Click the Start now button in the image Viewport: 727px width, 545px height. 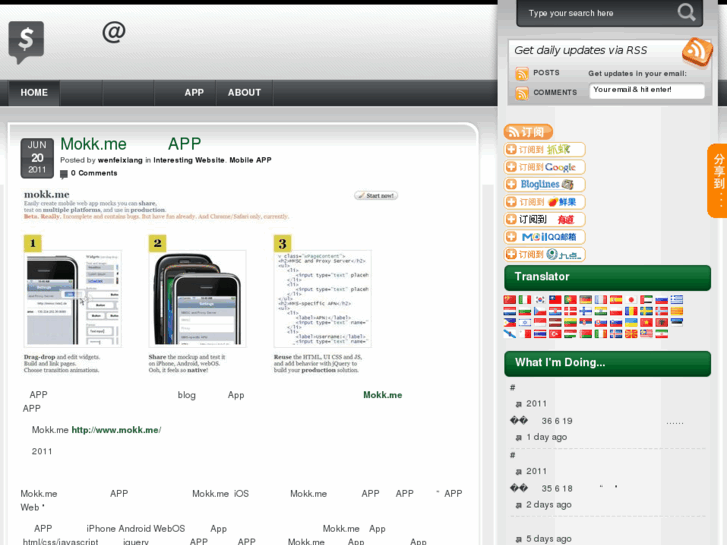376,196
